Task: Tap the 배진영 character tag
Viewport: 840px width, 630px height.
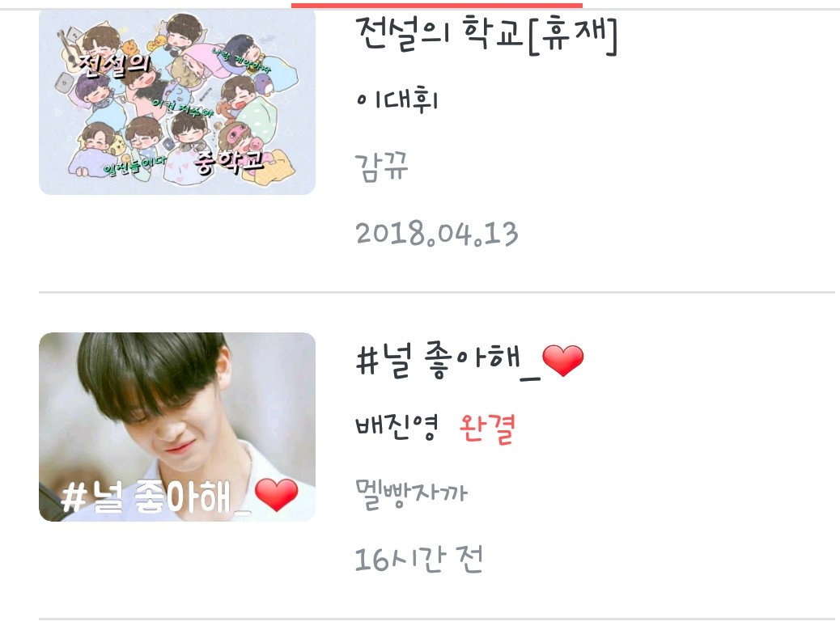Action: point(397,426)
